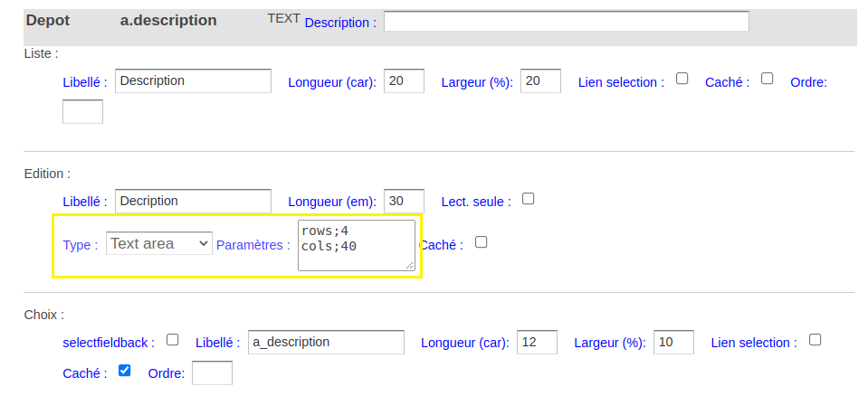
Task: Click the Largeur (%) field with 20
Action: [541, 80]
